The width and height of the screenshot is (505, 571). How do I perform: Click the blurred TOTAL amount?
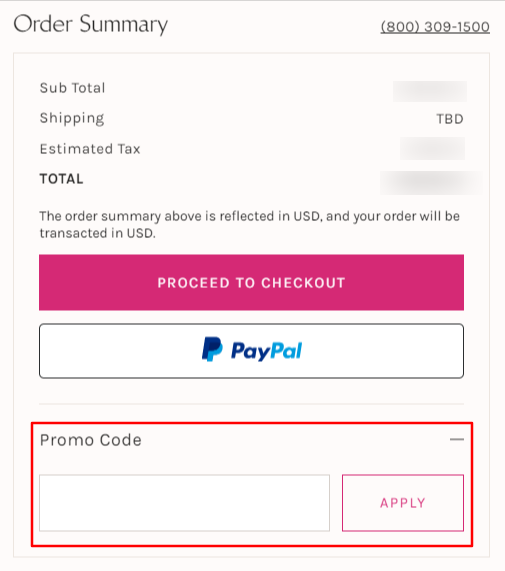(x=431, y=183)
